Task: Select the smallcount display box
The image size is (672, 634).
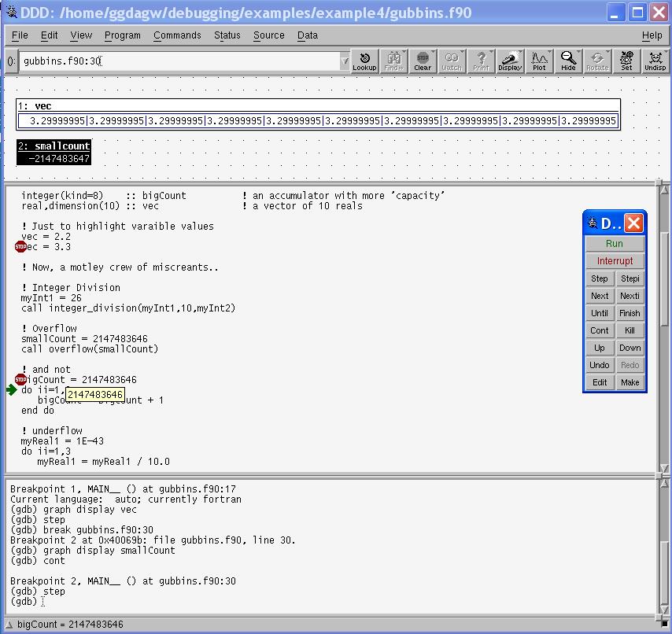Action: [x=54, y=153]
